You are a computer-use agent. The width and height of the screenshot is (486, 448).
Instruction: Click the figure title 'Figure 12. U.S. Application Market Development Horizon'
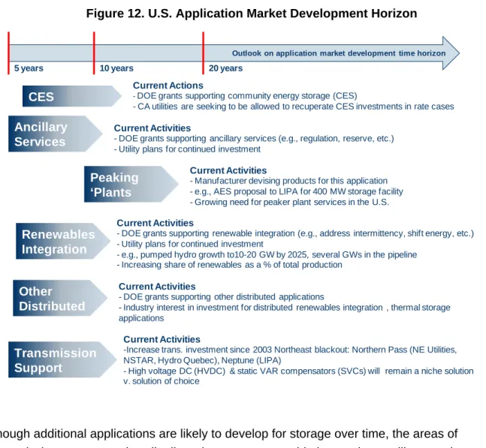tap(252, 14)
